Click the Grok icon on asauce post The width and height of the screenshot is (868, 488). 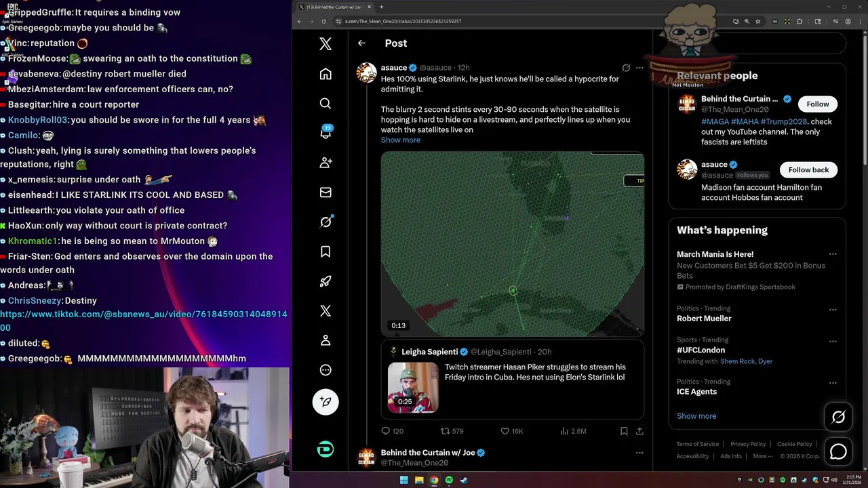pos(626,68)
